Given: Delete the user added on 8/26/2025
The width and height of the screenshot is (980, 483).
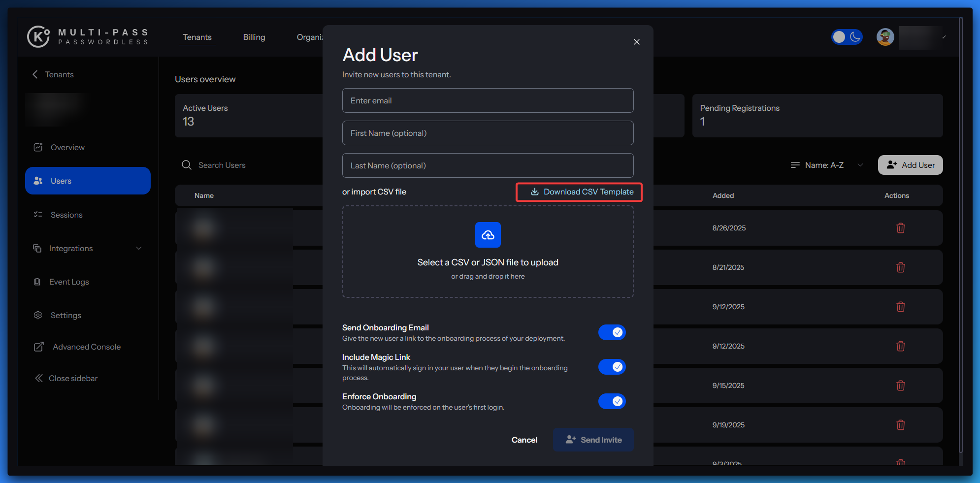Looking at the screenshot, I should 900,228.
